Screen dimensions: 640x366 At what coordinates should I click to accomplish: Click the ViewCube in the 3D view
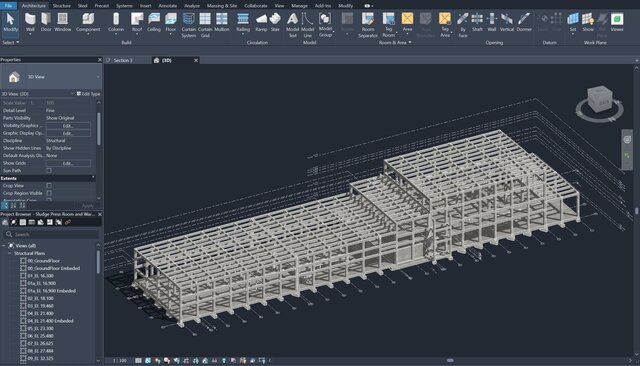point(600,100)
